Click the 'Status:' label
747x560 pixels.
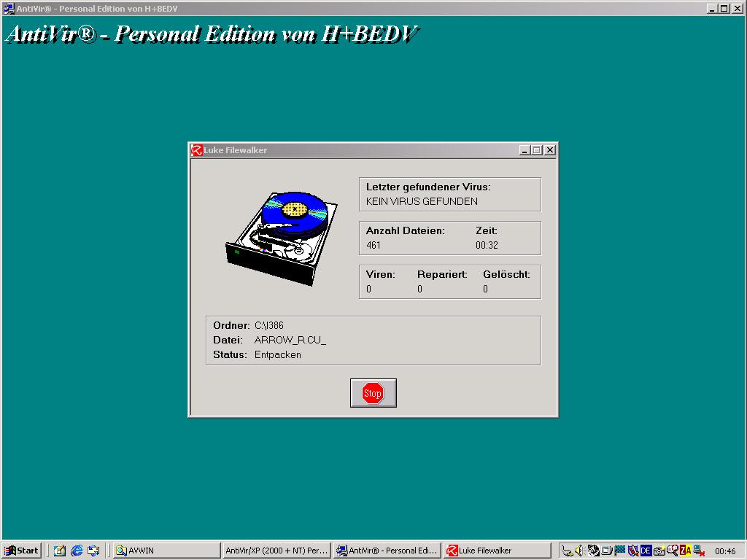click(230, 355)
